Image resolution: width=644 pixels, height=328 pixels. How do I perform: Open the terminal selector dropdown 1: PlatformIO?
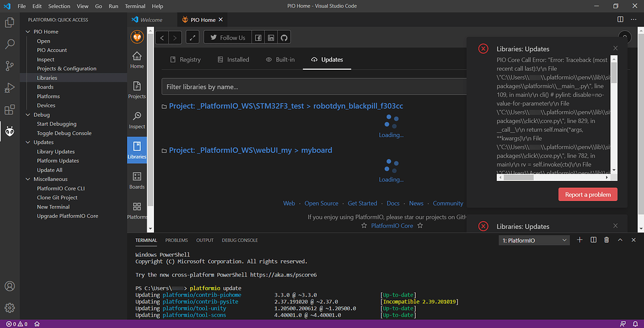[x=535, y=240]
